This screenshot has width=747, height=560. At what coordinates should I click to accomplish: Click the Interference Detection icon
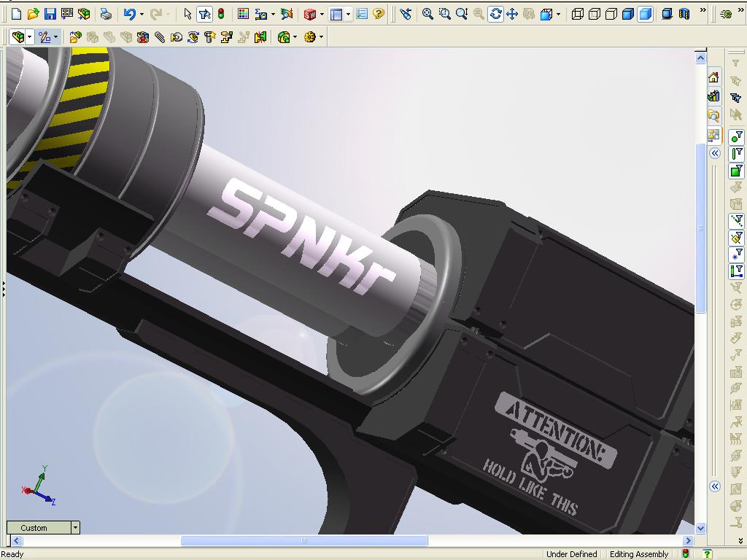pyautogui.click(x=260, y=36)
